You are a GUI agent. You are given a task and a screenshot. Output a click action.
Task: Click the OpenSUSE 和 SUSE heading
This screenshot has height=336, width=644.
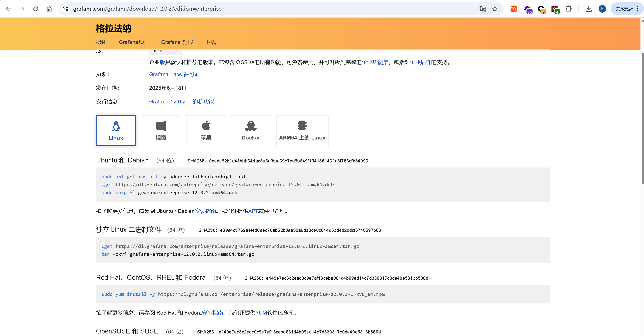click(x=127, y=331)
